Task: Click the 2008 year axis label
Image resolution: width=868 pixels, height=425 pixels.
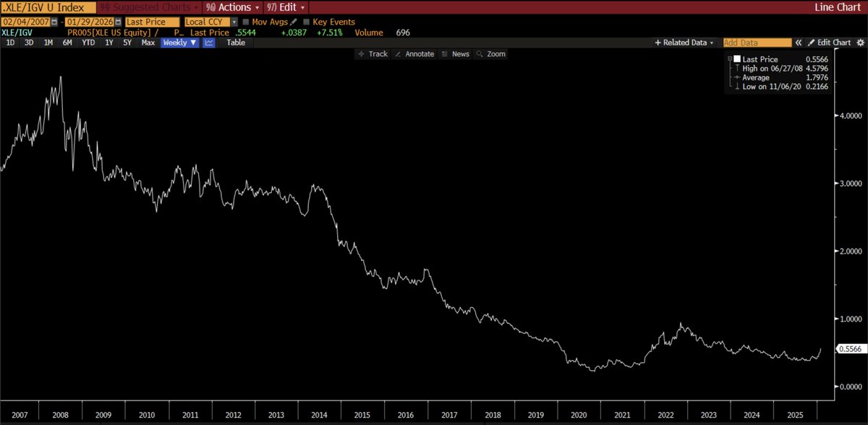Action: (61, 416)
